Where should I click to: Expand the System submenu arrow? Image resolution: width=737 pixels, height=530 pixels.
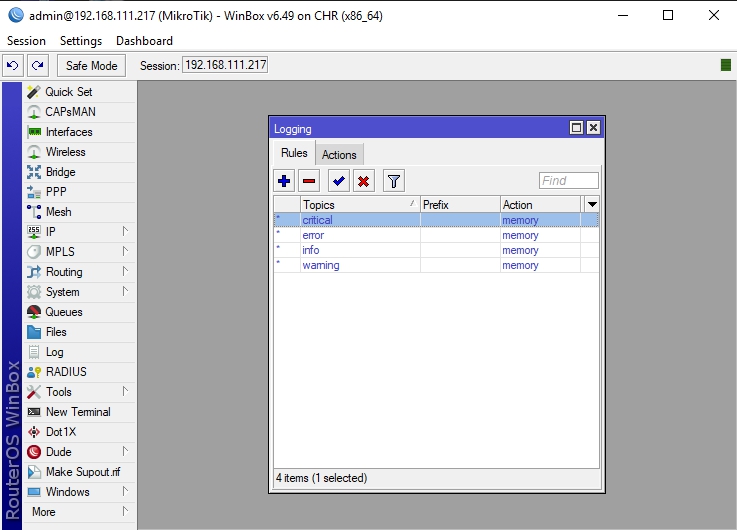click(125, 291)
